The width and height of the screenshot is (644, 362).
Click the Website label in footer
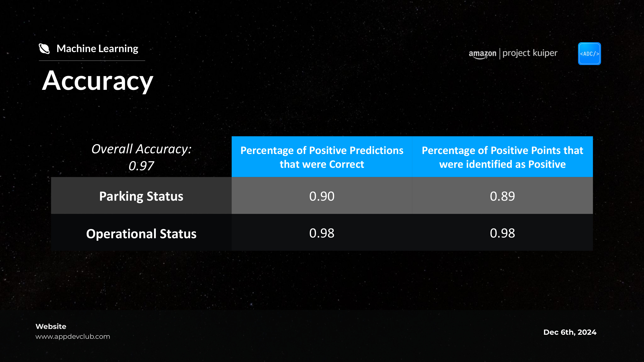tap(51, 326)
